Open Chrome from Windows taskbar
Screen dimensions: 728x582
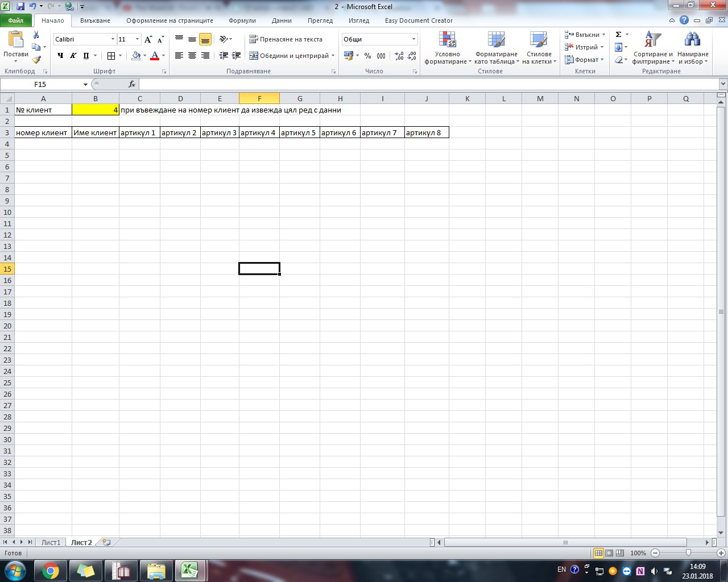coord(51,571)
